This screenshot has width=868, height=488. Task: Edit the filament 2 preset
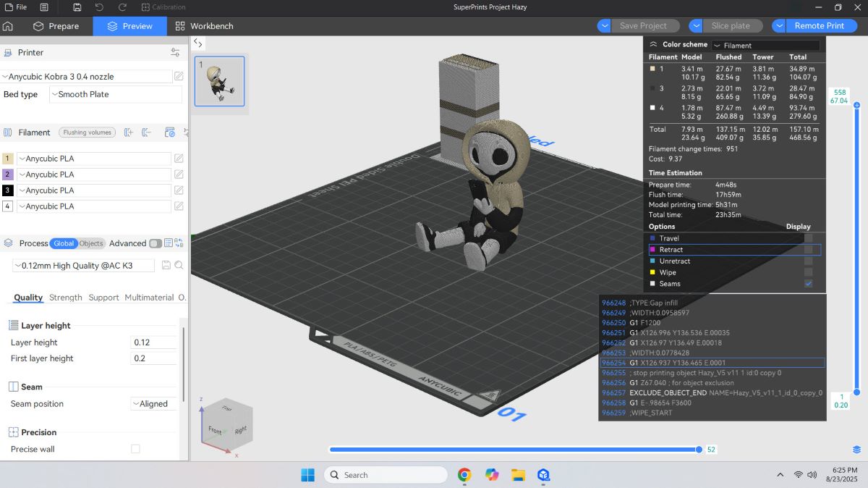179,174
